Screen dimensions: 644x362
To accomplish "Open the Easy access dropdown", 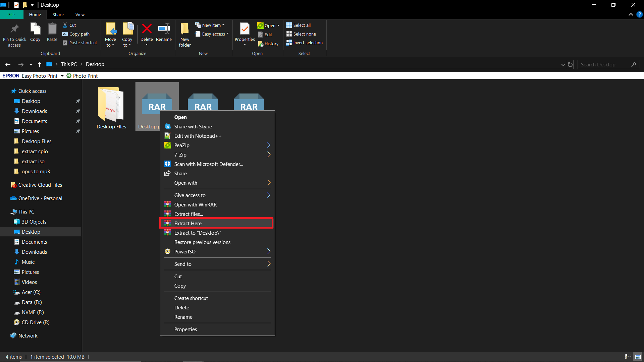I will coord(212,34).
